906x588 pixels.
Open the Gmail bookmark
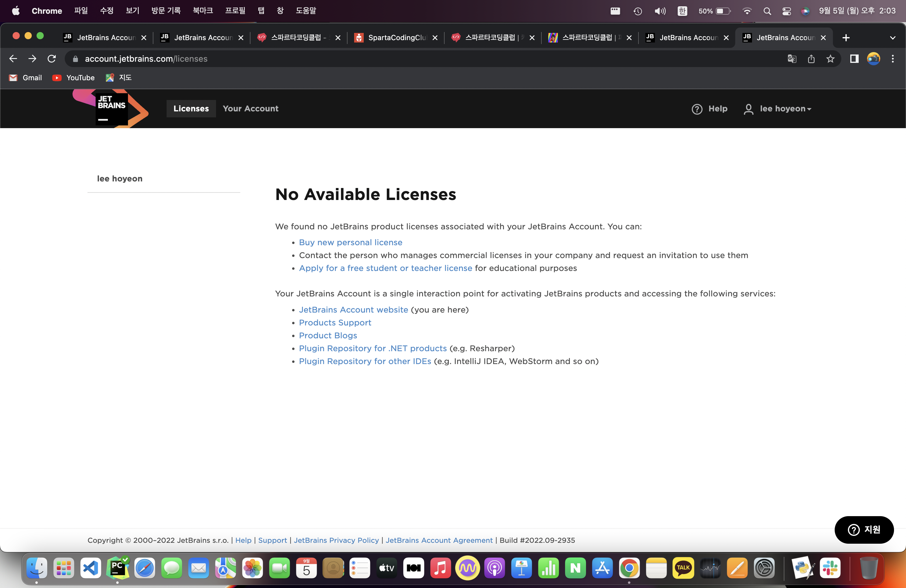(25, 78)
